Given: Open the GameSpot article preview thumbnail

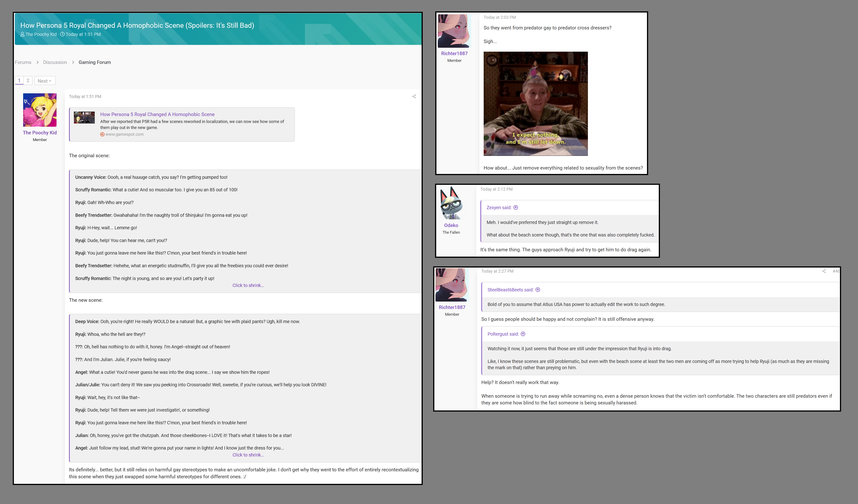Looking at the screenshot, I should [85, 117].
